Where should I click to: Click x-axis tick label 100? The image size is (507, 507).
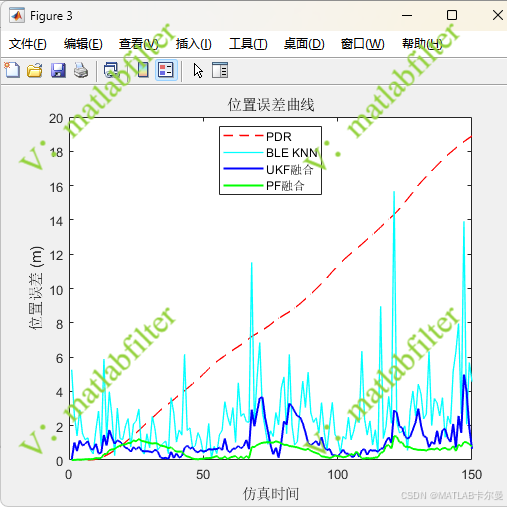pos(338,475)
